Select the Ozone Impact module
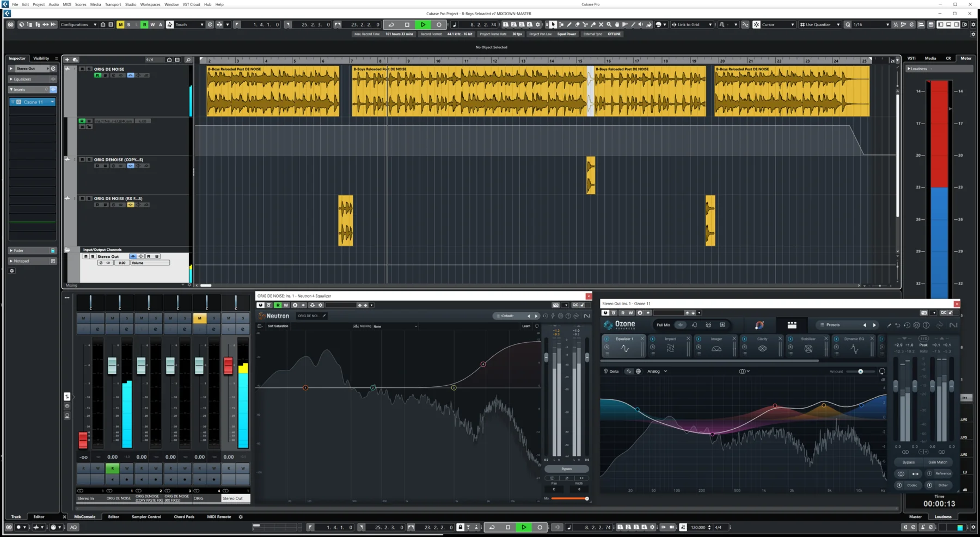 coord(670,346)
